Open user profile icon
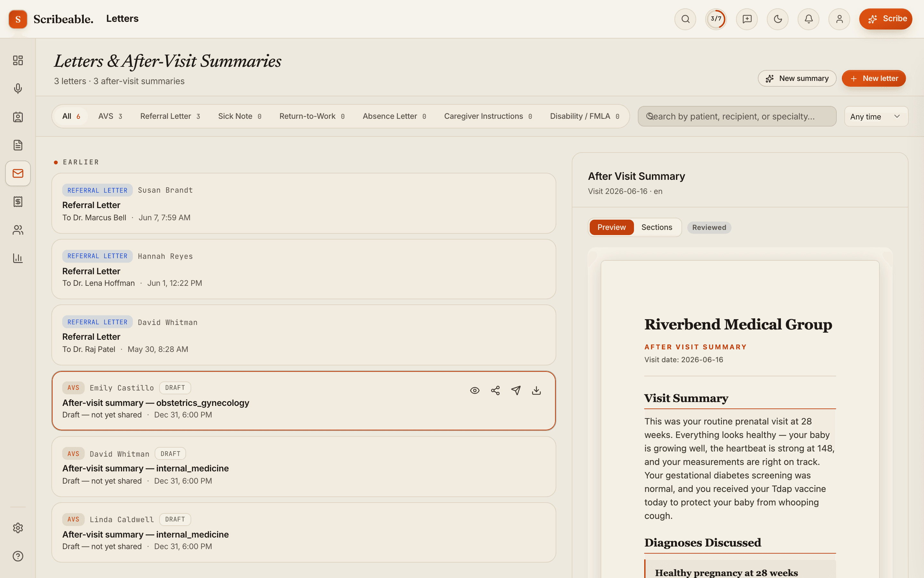Screen dimensions: 924x578 click(839, 19)
